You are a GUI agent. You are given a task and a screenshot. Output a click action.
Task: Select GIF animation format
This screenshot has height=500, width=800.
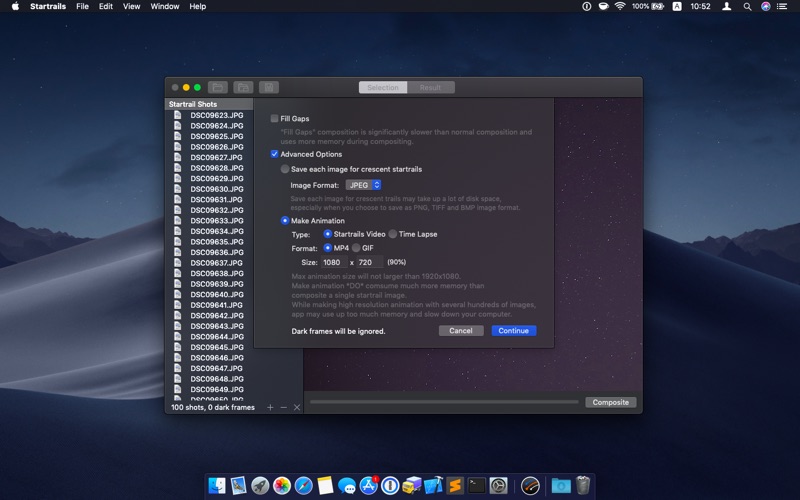[x=356, y=248]
